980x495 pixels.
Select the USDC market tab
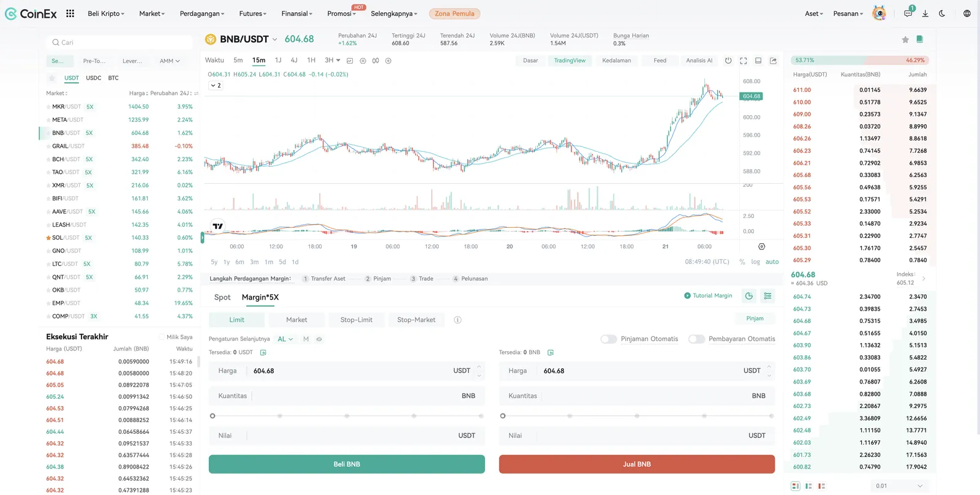tap(94, 78)
